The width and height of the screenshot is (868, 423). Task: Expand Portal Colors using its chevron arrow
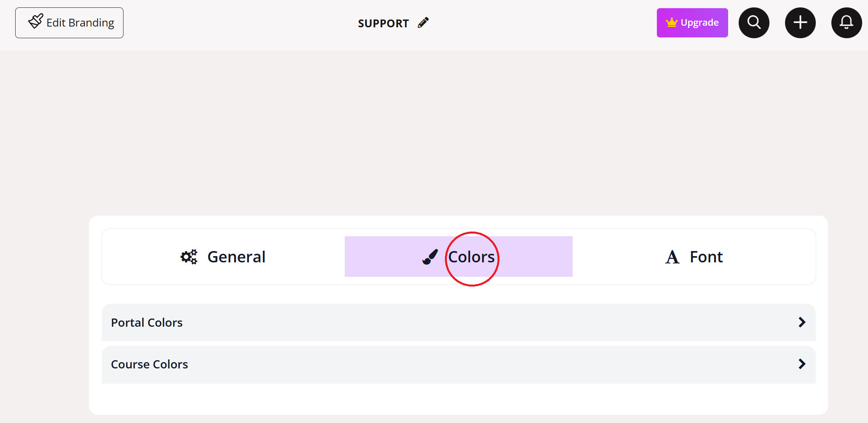click(x=802, y=322)
